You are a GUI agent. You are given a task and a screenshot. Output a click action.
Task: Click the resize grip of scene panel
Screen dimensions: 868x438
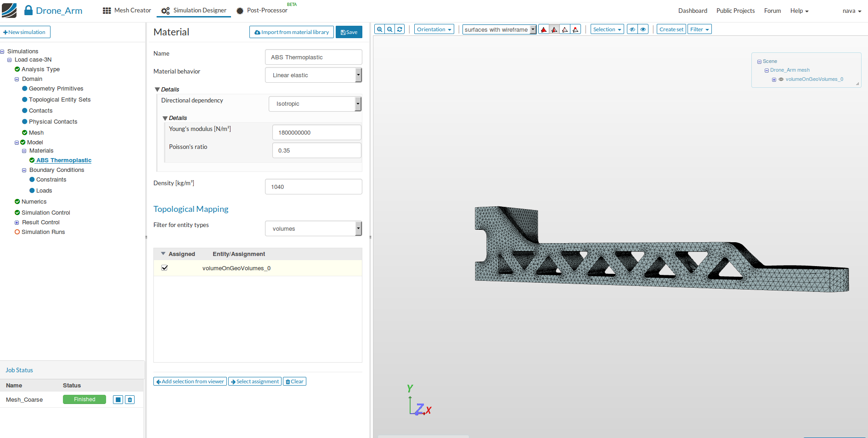point(857,83)
